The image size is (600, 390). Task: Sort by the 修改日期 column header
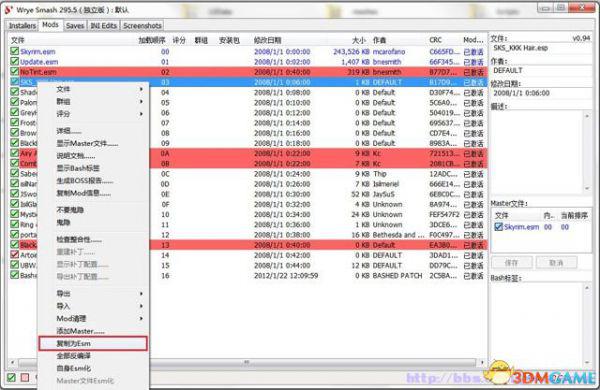[267, 40]
